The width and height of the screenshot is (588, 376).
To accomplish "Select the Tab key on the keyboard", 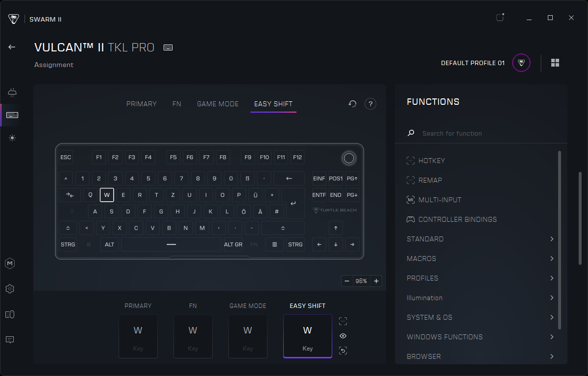I will pyautogui.click(x=70, y=195).
